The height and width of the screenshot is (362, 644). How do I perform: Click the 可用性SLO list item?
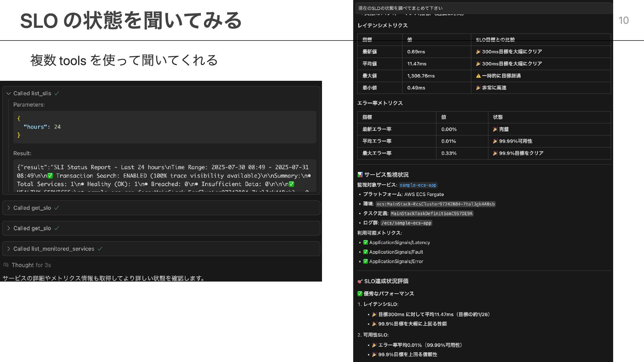[x=376, y=335]
